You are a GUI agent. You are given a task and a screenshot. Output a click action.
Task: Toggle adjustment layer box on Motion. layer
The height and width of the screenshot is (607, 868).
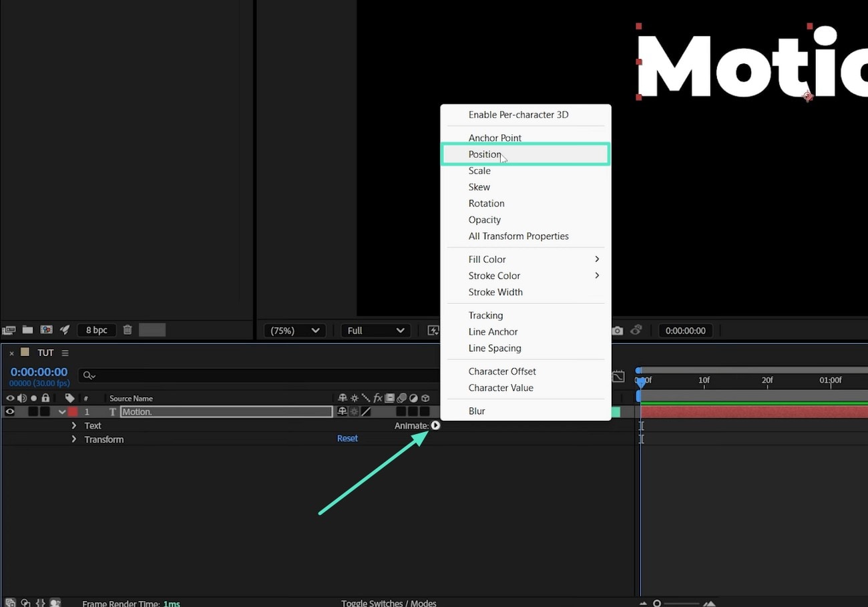pyautogui.click(x=413, y=412)
